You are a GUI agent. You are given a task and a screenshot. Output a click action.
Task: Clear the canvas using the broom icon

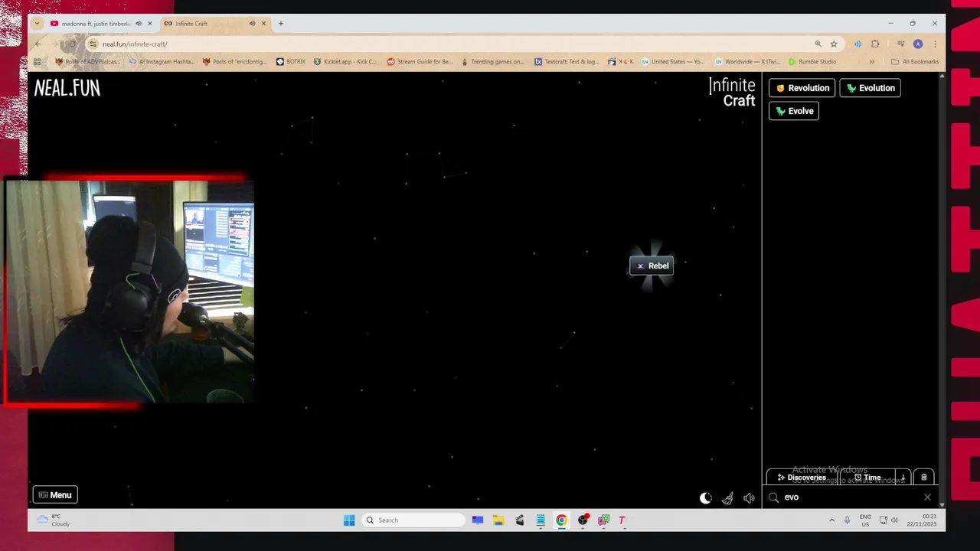coord(727,498)
